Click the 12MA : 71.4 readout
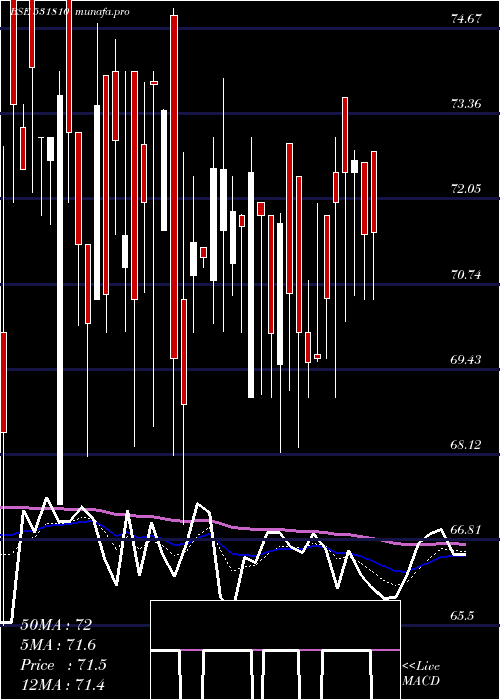This screenshot has width=500, height=700. point(62,684)
